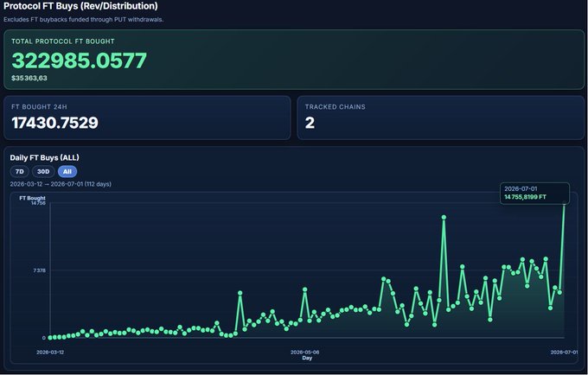Click the FT Bought 24H label
The height and width of the screenshot is (375, 588).
click(x=39, y=107)
